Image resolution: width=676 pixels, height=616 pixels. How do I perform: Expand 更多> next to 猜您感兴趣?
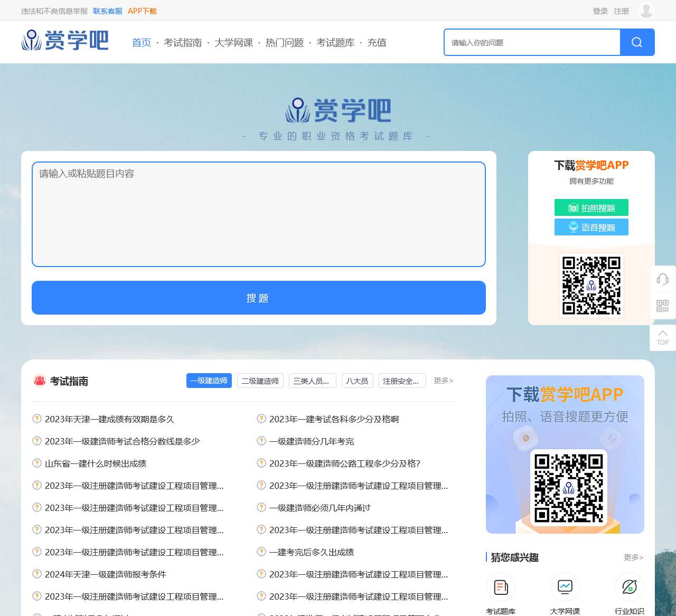634,557
